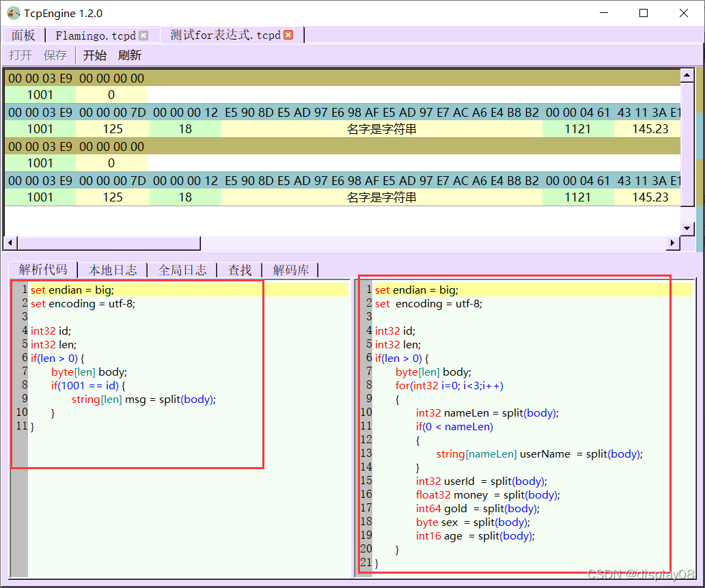The width and height of the screenshot is (705, 588).
Task: Click the last 名字是字符串 decoded cell
Action: 382,197
